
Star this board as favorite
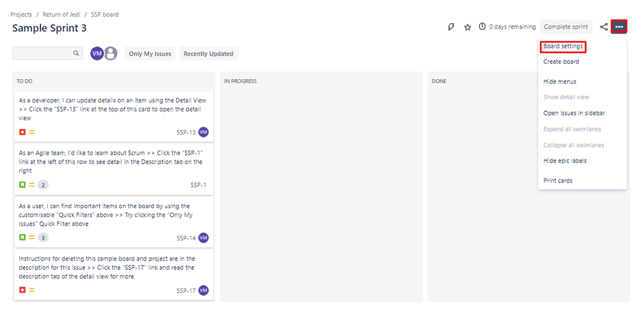pyautogui.click(x=467, y=27)
